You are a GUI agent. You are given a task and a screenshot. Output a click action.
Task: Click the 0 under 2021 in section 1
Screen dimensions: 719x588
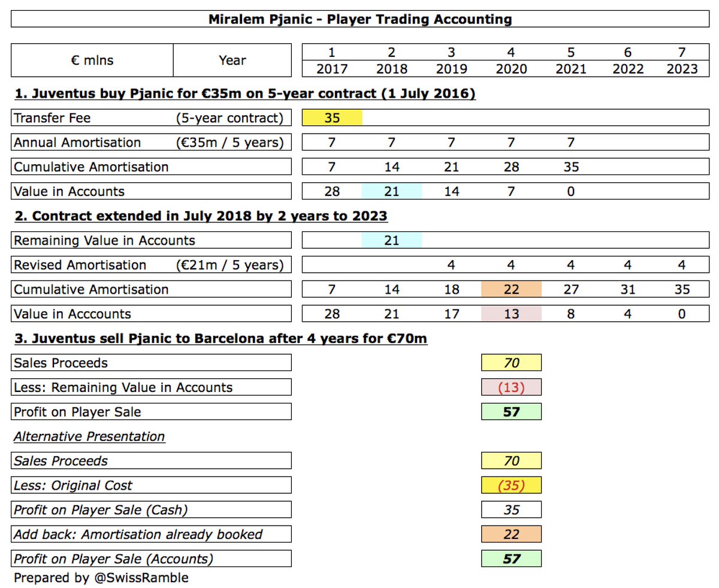click(x=571, y=192)
